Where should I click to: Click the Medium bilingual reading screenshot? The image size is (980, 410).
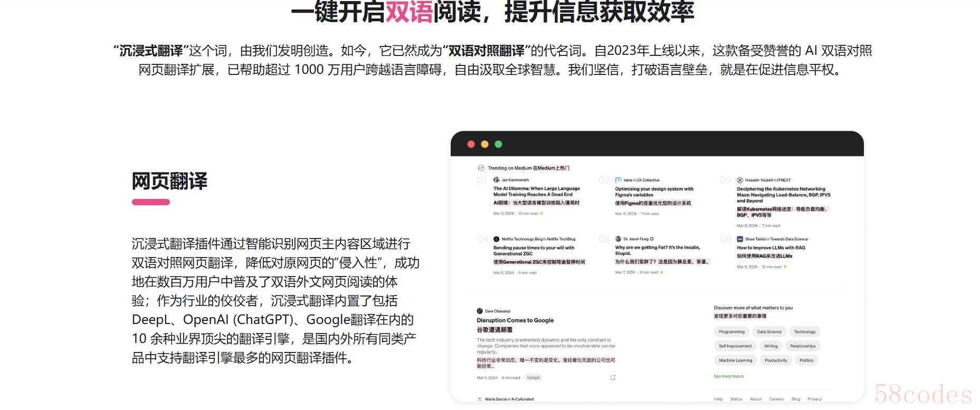[657, 266]
